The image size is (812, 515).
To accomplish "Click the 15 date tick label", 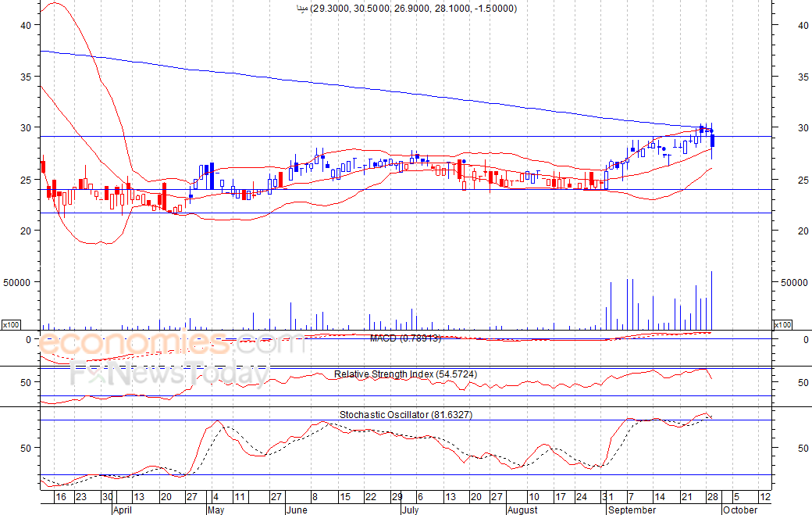I will point(345,497).
